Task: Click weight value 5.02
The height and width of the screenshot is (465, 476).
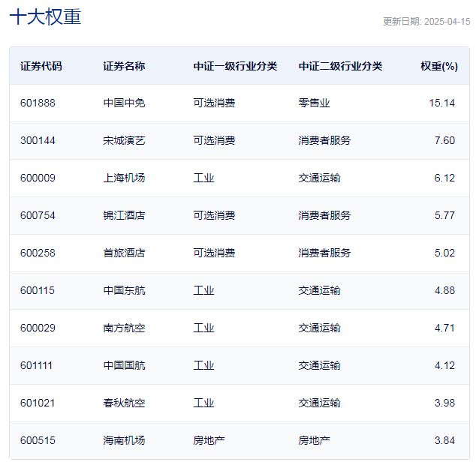Action: tap(444, 253)
